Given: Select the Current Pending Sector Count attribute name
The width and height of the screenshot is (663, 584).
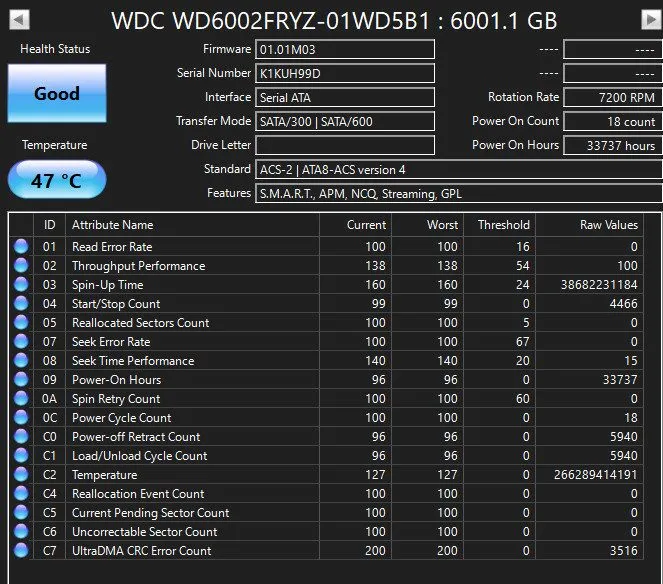Looking at the screenshot, I should (151, 513).
